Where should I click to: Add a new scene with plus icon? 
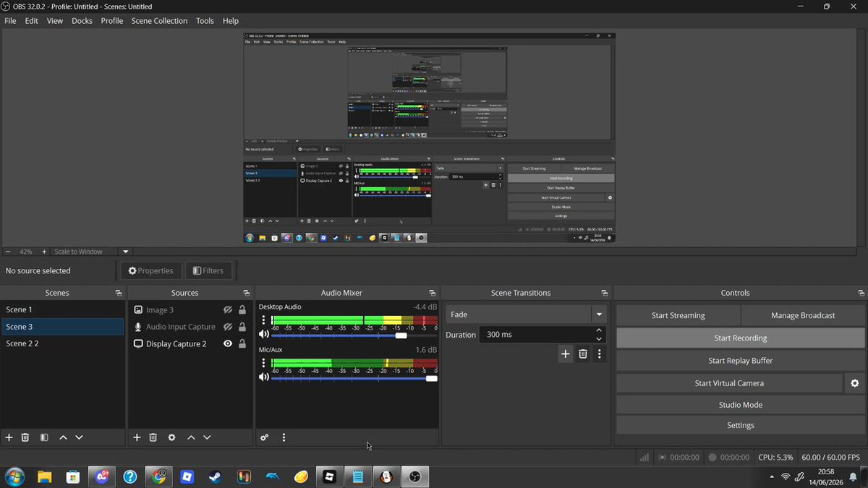point(9,437)
